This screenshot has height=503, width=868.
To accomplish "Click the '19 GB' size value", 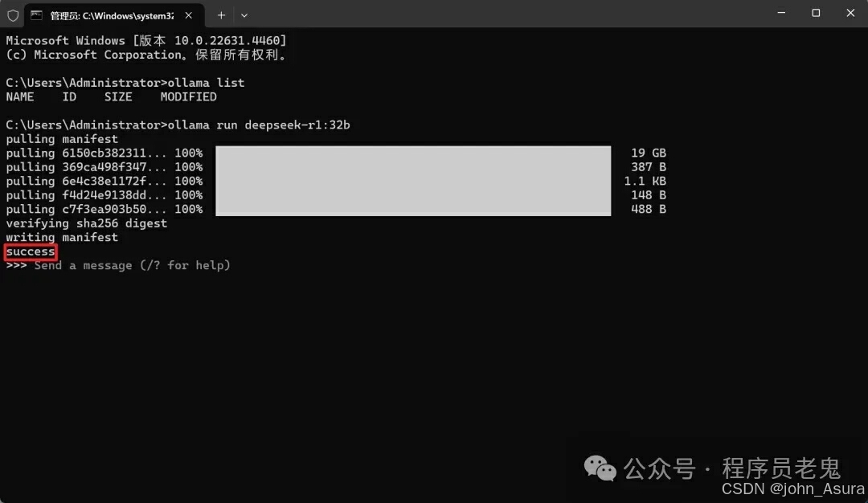I will tap(649, 153).
